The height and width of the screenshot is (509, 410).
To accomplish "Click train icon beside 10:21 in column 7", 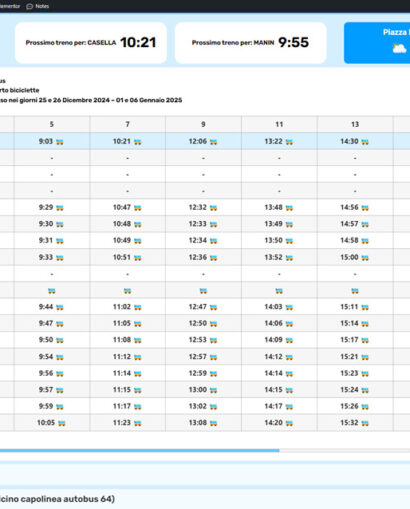I will [x=137, y=142].
